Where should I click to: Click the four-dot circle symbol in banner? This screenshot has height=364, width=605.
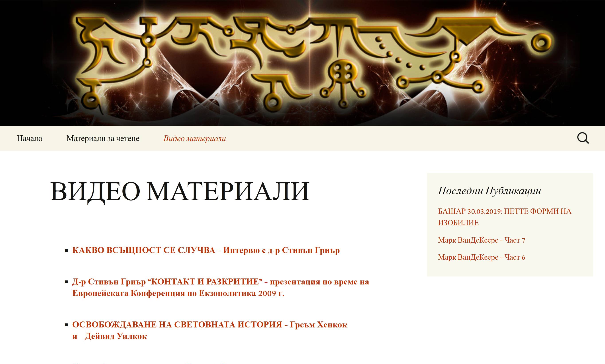tap(343, 71)
